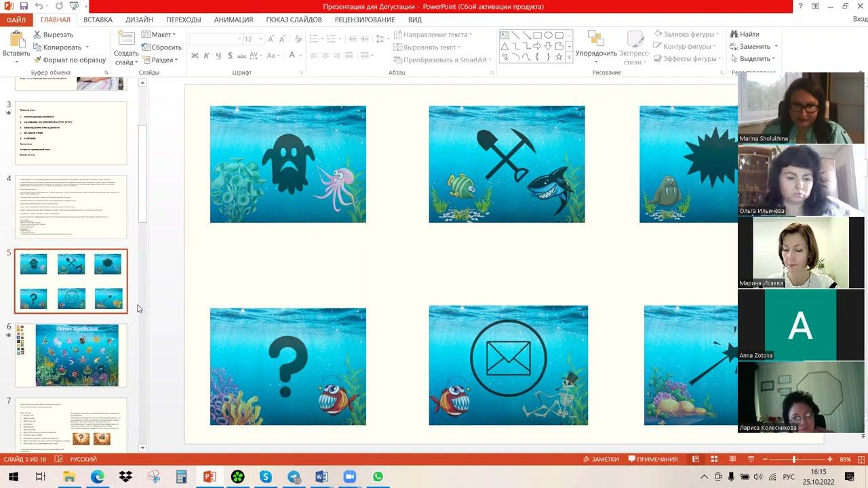Toggle Reading view in status bar
Image resolution: width=868 pixels, height=488 pixels.
(x=732, y=459)
